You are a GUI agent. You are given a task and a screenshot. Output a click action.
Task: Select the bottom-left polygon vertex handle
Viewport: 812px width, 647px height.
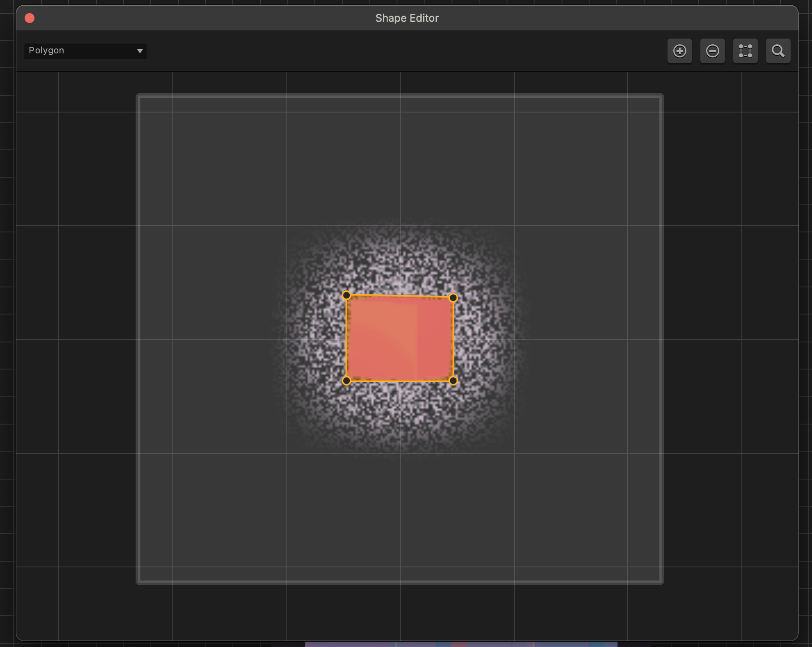click(346, 381)
